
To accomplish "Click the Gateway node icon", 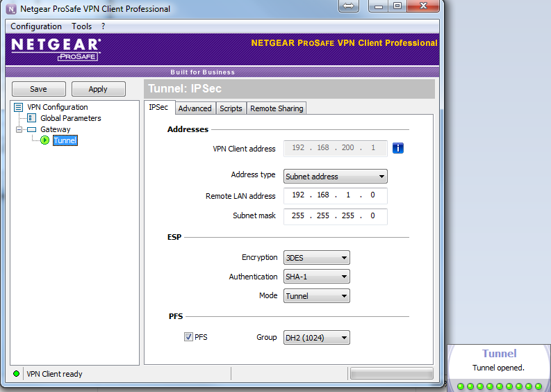I will pyautogui.click(x=32, y=129).
